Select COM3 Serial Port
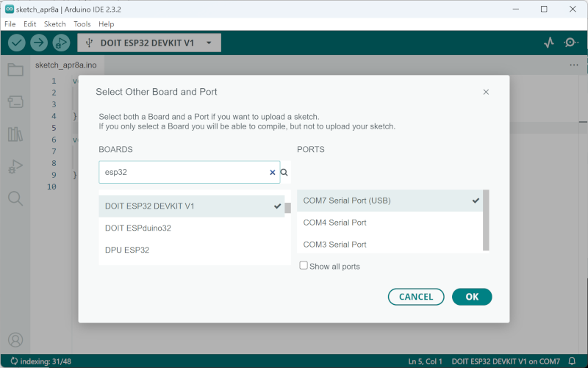 tap(390, 245)
